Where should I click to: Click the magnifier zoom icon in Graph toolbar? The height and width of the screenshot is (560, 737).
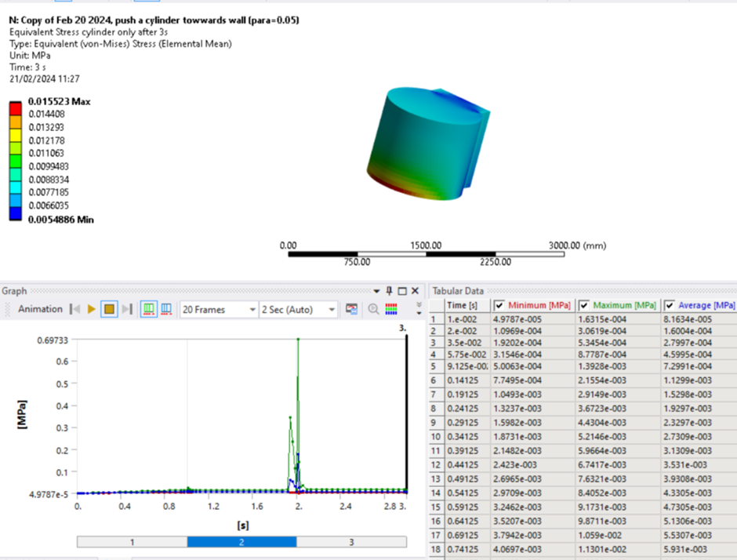tap(374, 309)
